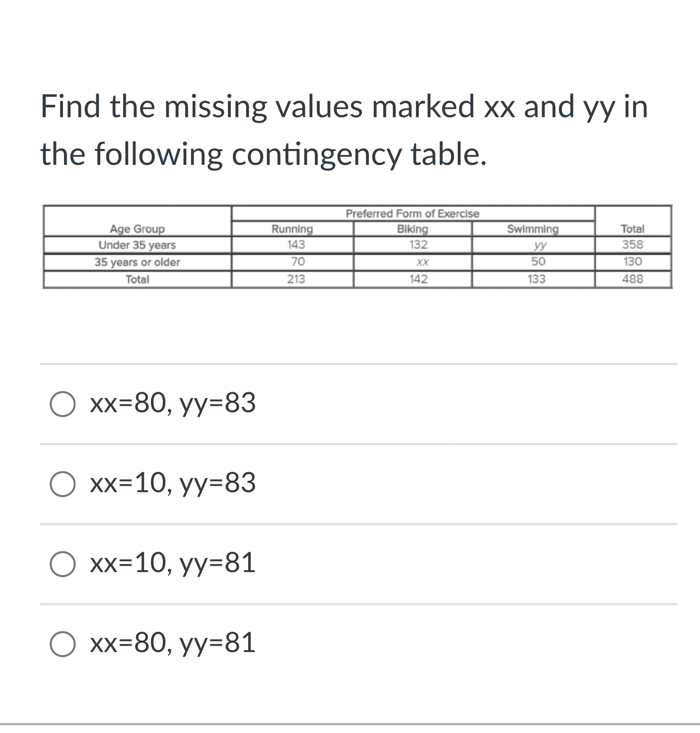This screenshot has height=733, width=700.
Task: Click the Total column header
Action: pos(632,229)
